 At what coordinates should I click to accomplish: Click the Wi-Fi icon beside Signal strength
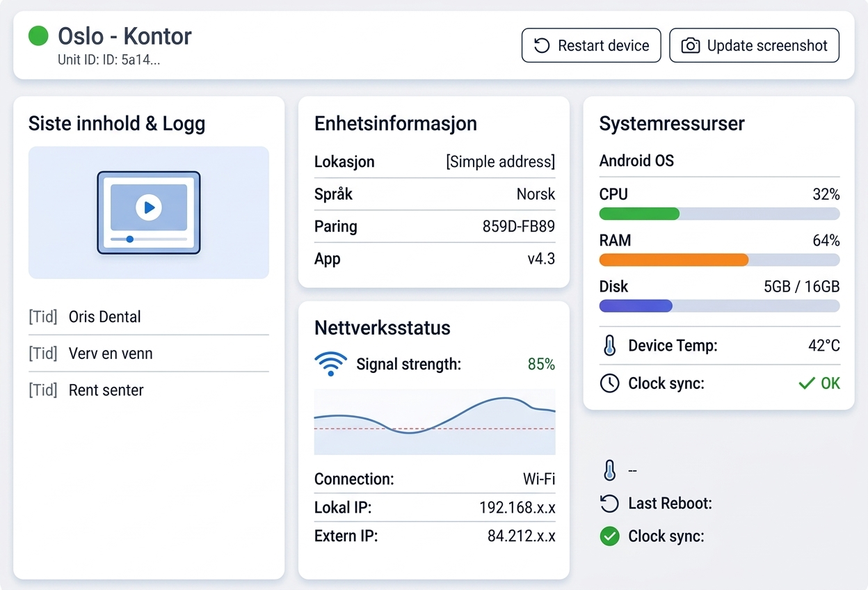[x=331, y=364]
